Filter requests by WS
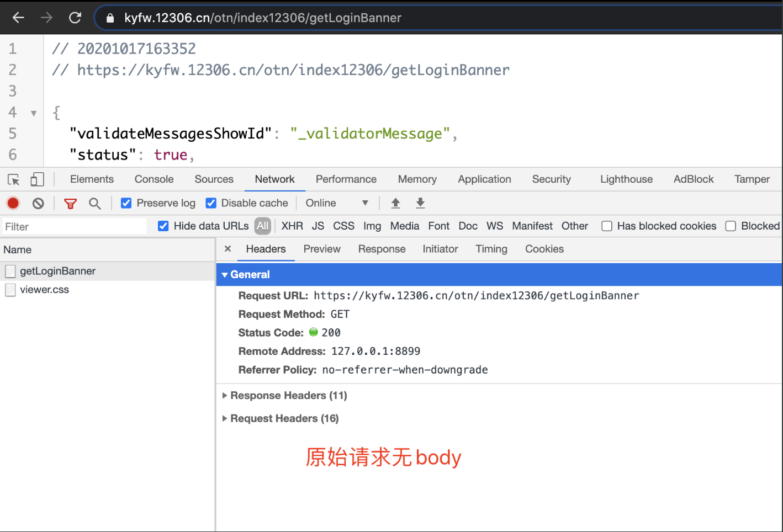 [495, 226]
